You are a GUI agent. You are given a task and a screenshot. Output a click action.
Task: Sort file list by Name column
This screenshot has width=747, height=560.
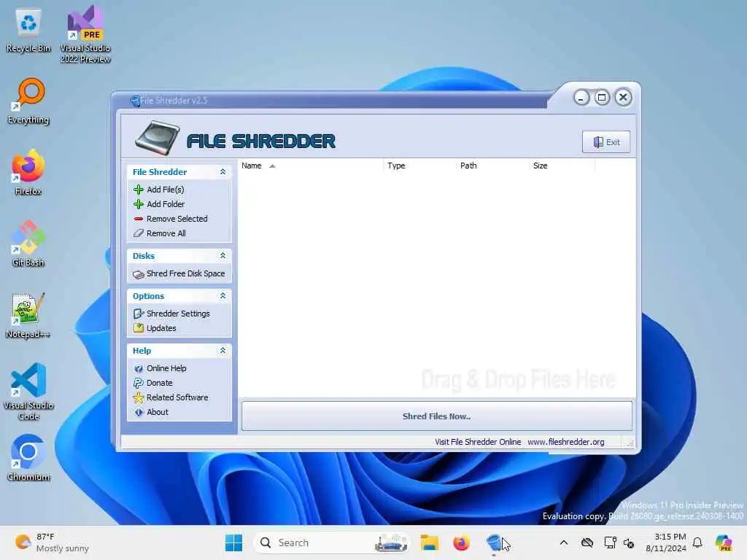pos(310,166)
